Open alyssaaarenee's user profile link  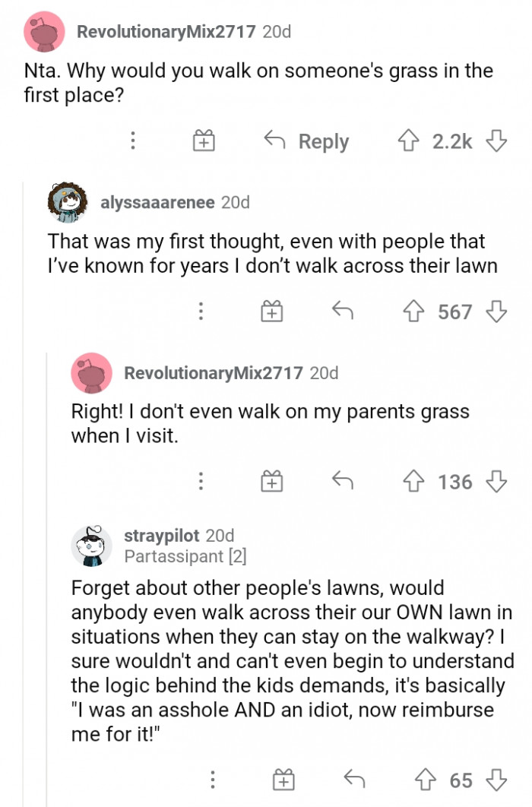tap(157, 202)
